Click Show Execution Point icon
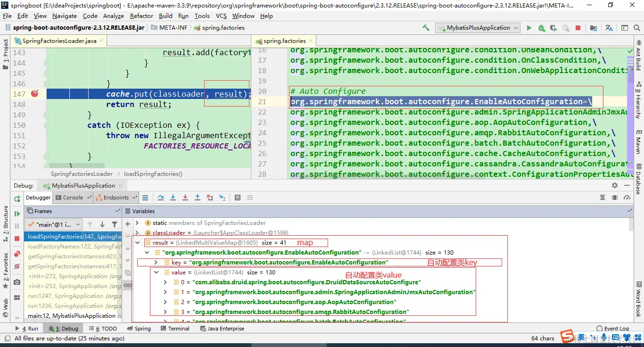The width and height of the screenshot is (644, 347). (145, 198)
